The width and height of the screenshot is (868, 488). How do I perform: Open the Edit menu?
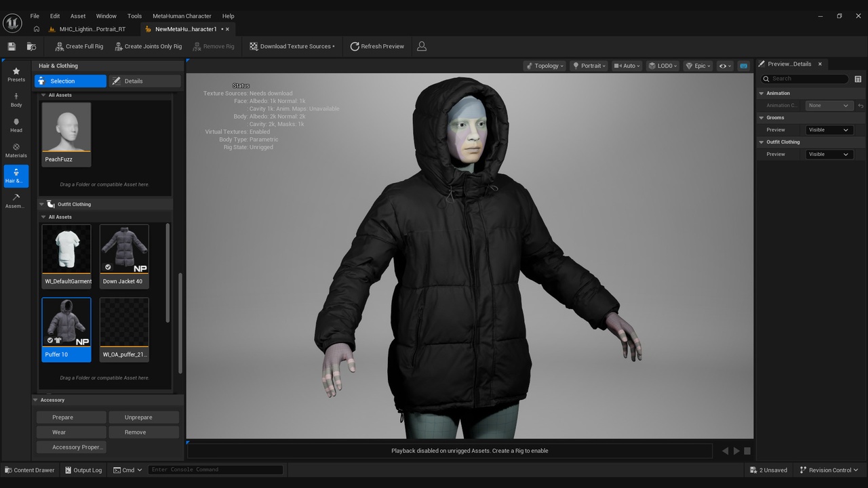(55, 16)
